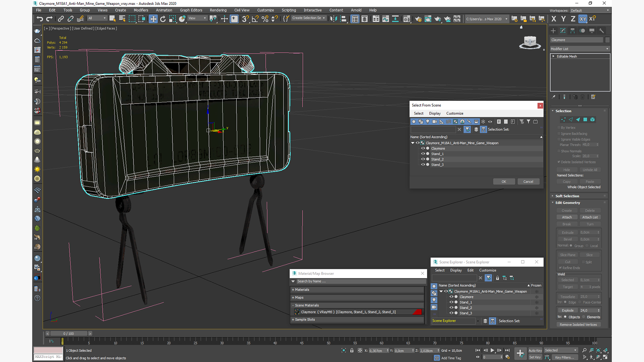Toggle visibility eye of Claymore in Scene Explorer

[451, 297]
